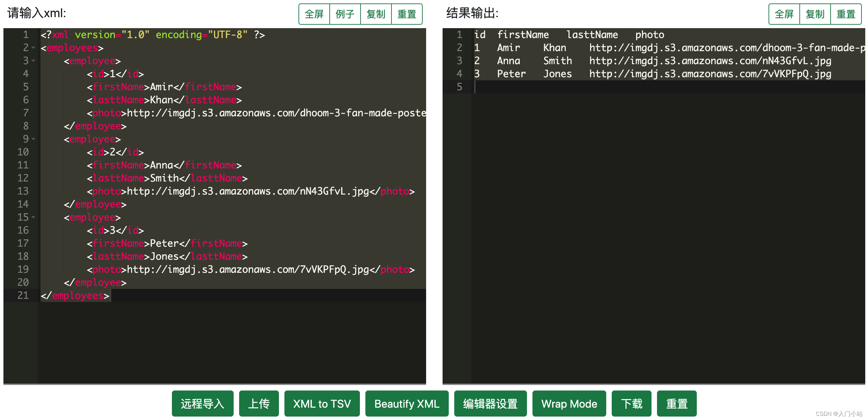868x420 pixels.
Task: Click 远程导入 to import remotely
Action: click(x=202, y=404)
